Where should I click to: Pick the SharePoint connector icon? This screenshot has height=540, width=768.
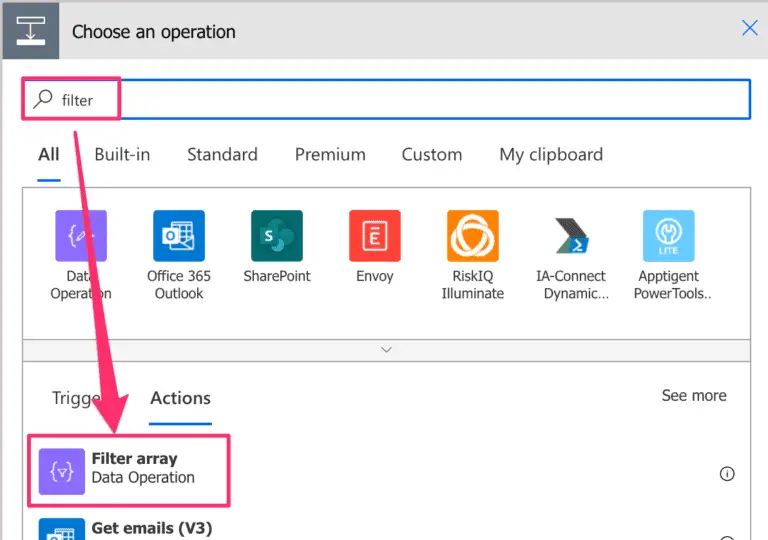277,236
